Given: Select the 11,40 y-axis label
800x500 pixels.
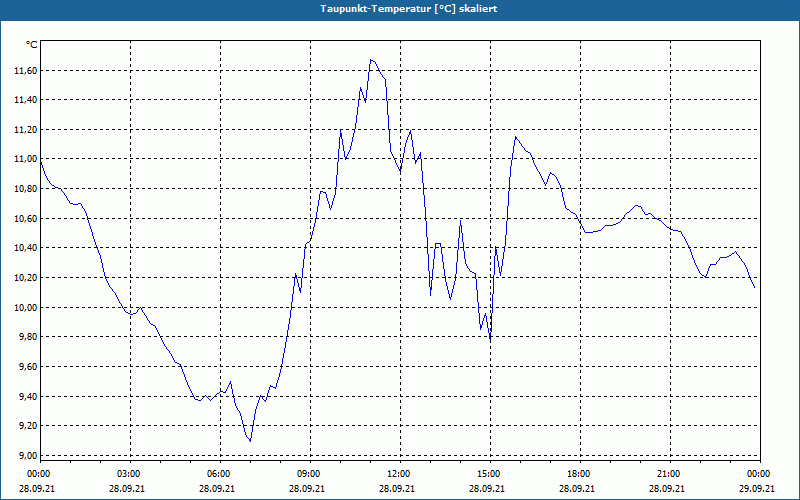Looking at the screenshot, I should coord(26,100).
